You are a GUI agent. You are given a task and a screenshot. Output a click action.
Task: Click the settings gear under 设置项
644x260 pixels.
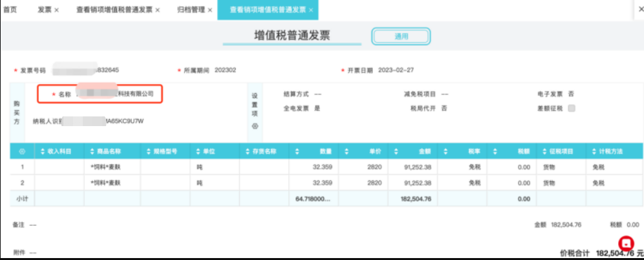coord(254,125)
